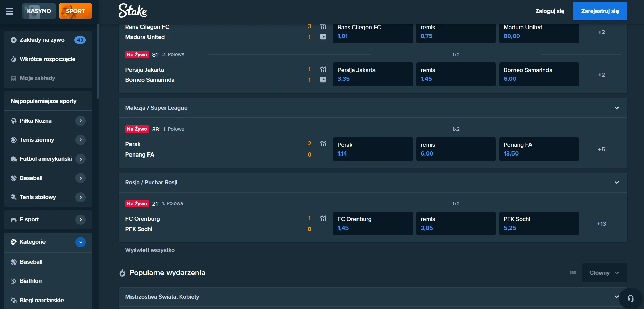
Task: Open live stream icon for Borneo Samarinda match
Action: (323, 80)
